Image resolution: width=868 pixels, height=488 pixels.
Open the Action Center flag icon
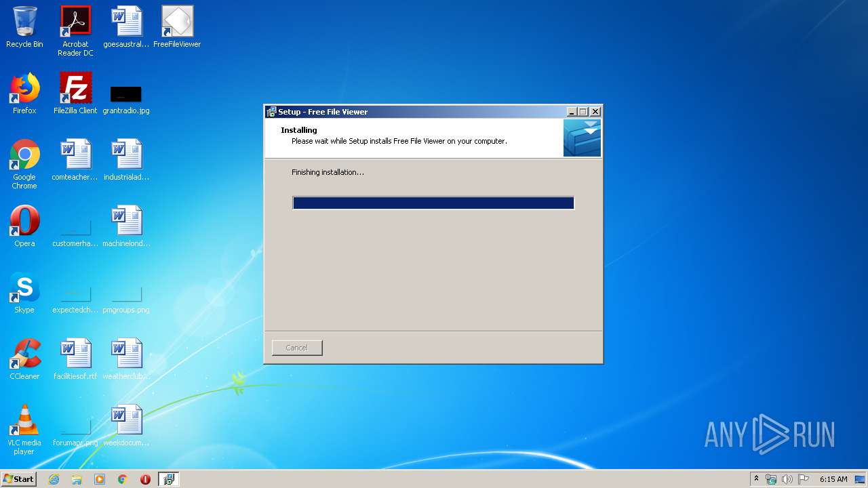(804, 479)
